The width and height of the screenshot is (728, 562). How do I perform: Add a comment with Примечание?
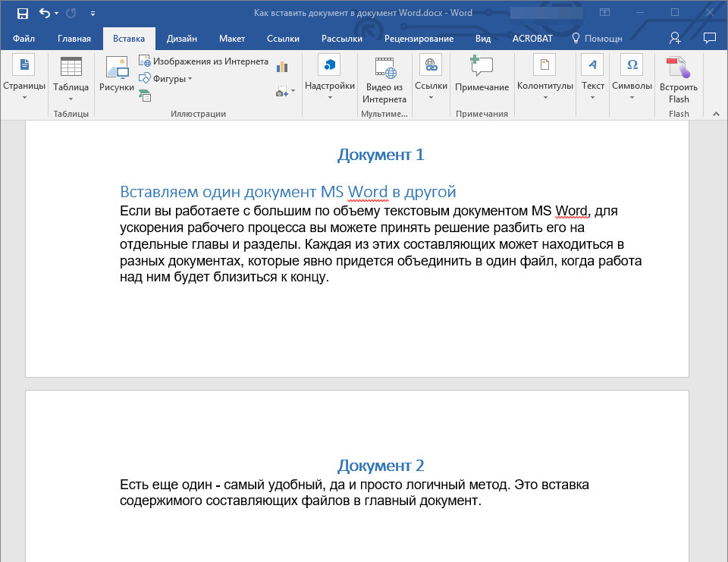point(482,74)
